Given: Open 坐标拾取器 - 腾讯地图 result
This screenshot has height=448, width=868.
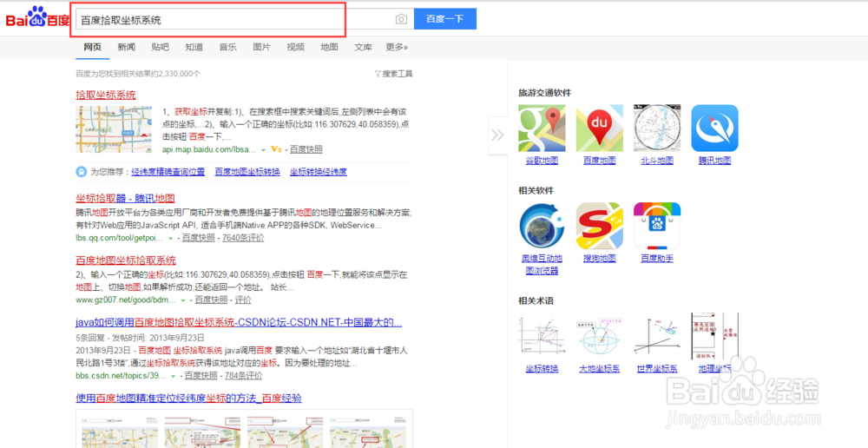Looking at the screenshot, I should tap(125, 198).
